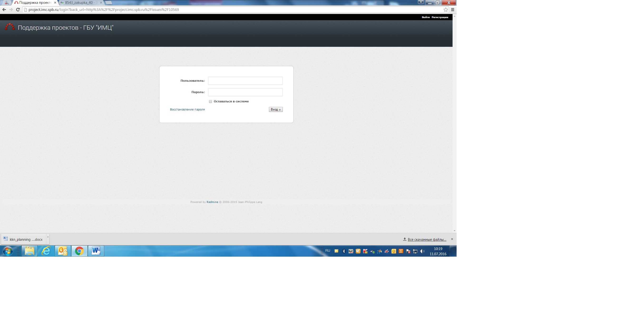The height and width of the screenshot is (327, 644).
Task: Click the Outlook tray icon
Action: click(394, 251)
